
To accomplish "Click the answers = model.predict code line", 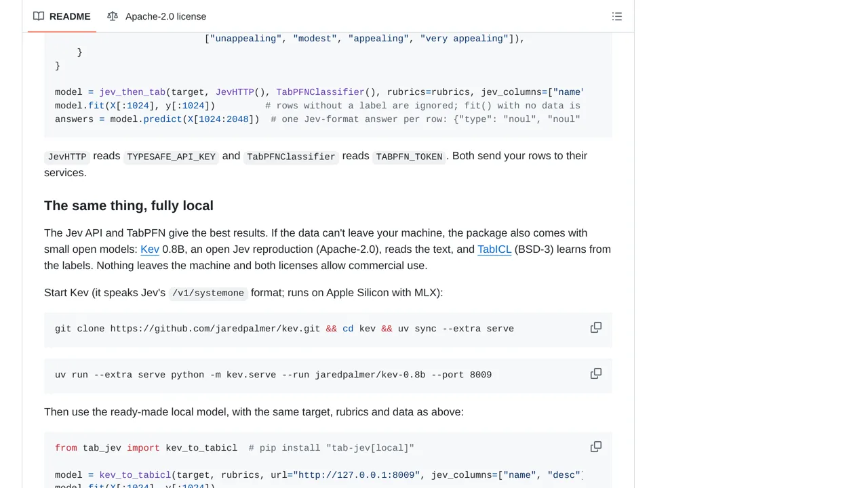I will pos(317,119).
